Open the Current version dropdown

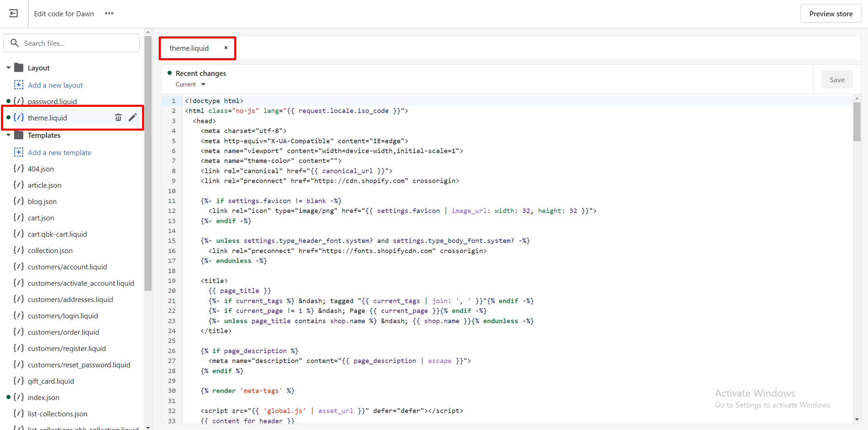(190, 84)
